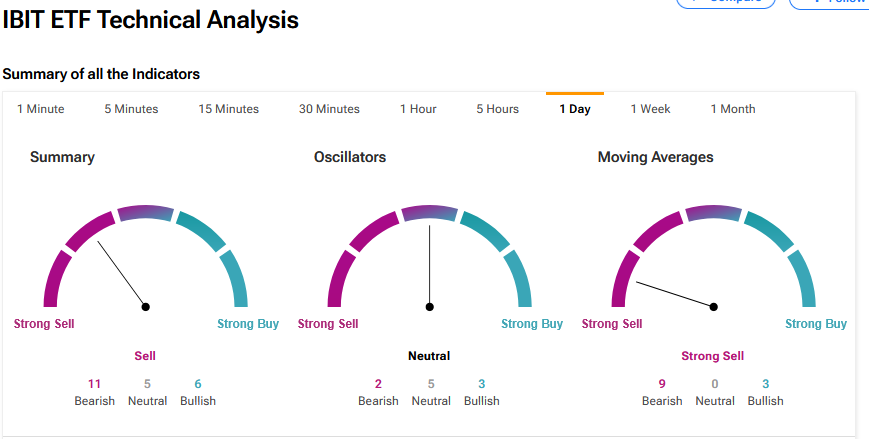Switch to the 1 Minute timeframe tab
The width and height of the screenshot is (869, 439).
point(40,109)
